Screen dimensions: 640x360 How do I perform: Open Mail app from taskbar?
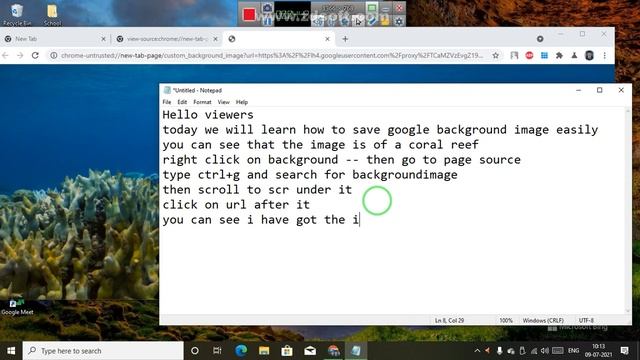click(x=310, y=351)
